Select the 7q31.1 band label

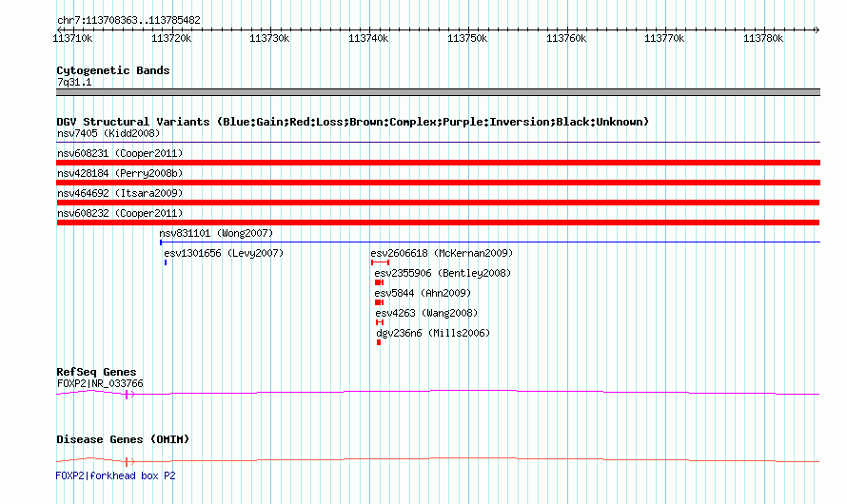[x=74, y=82]
